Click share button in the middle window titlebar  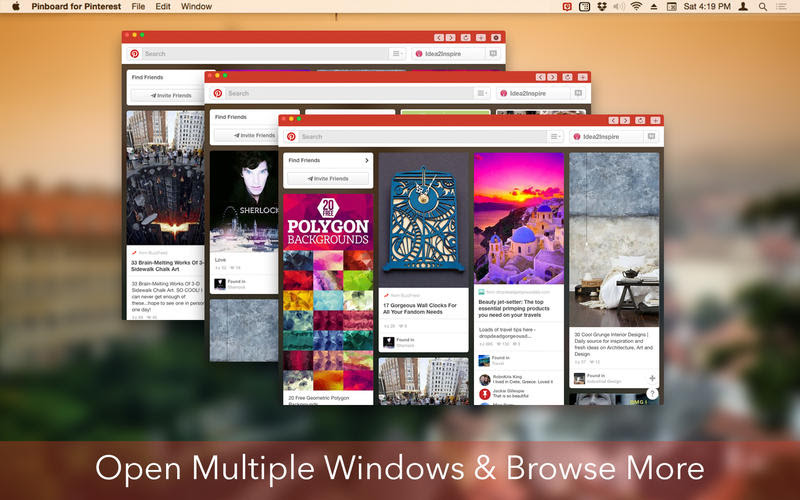567,77
